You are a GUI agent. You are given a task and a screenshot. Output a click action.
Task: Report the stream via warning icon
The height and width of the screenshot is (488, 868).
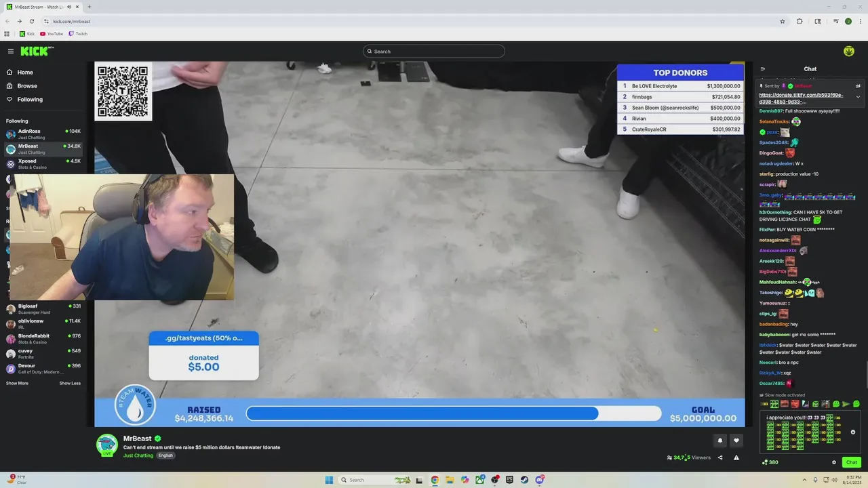[x=736, y=457]
